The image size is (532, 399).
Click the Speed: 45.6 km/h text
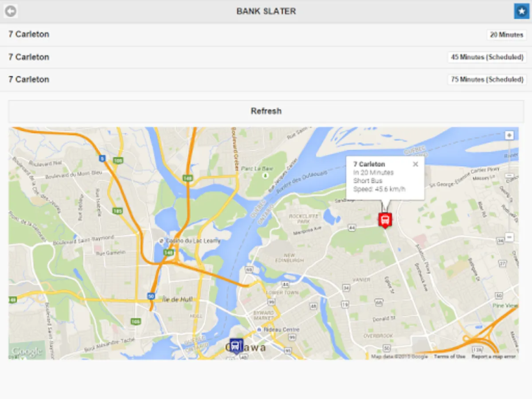pos(379,189)
